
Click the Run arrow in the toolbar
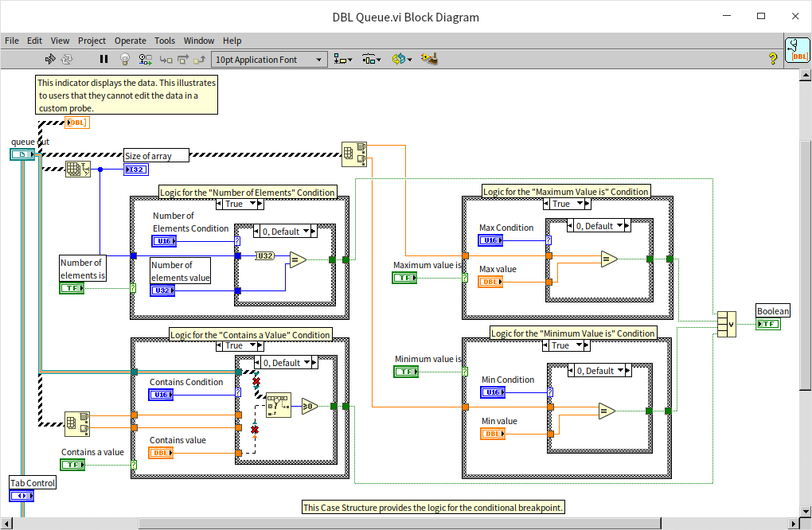pos(49,59)
